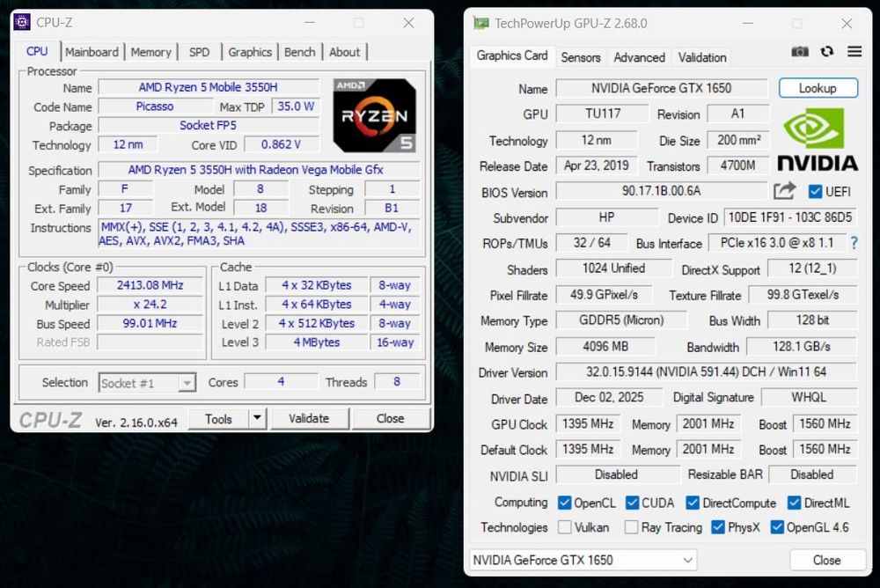Viewport: 880px width, 588px height.
Task: Switch to the About tab
Action: click(345, 52)
